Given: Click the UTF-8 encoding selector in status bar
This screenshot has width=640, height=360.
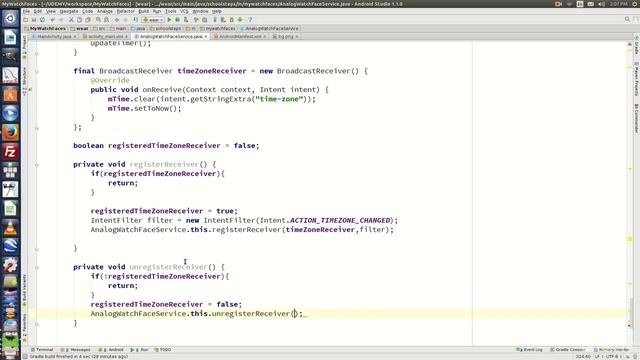Looking at the screenshot, I should (x=613, y=357).
